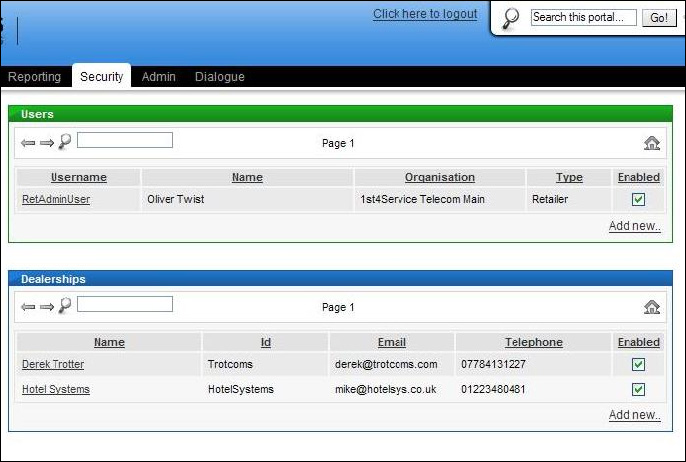This screenshot has height=462, width=686.
Task: Click the 'Click here to logout' link
Action: pos(425,14)
